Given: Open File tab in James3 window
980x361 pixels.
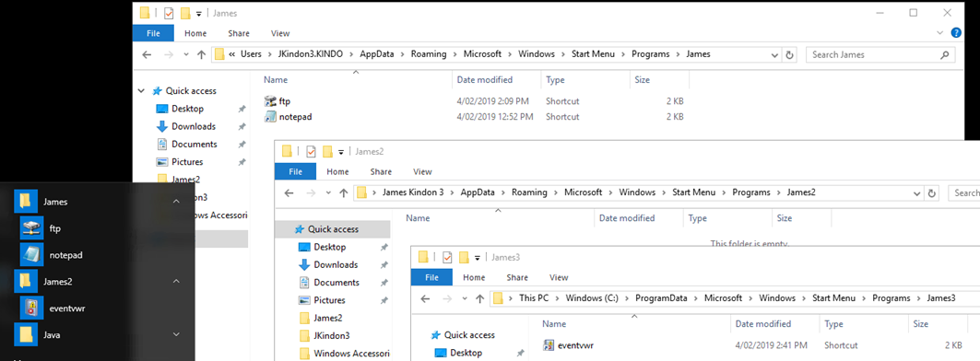Looking at the screenshot, I should click(x=431, y=277).
